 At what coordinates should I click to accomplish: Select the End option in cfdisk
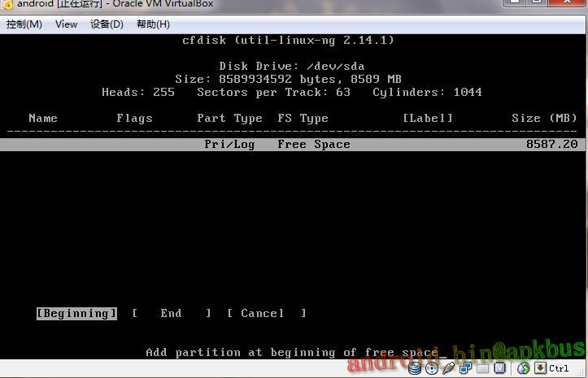(x=171, y=314)
